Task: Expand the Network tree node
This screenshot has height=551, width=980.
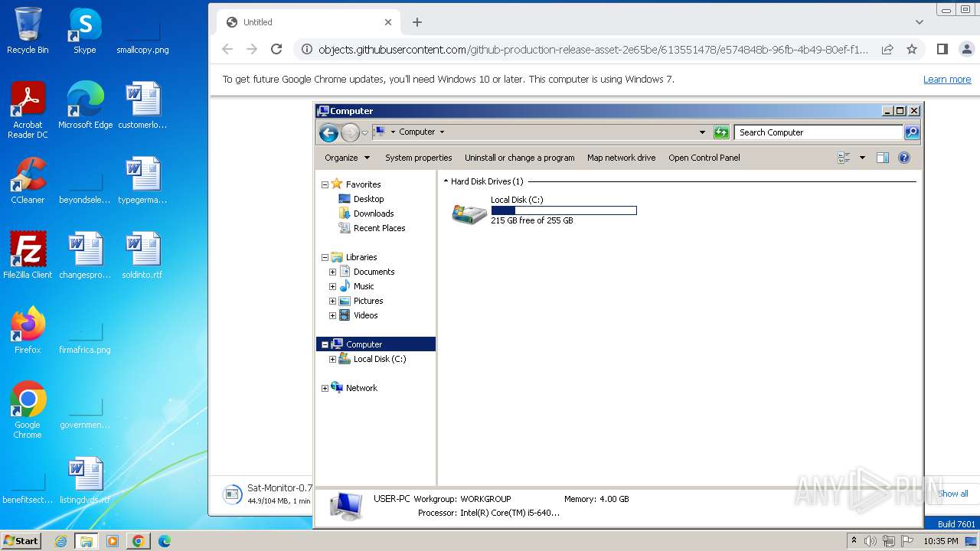Action: [x=325, y=388]
